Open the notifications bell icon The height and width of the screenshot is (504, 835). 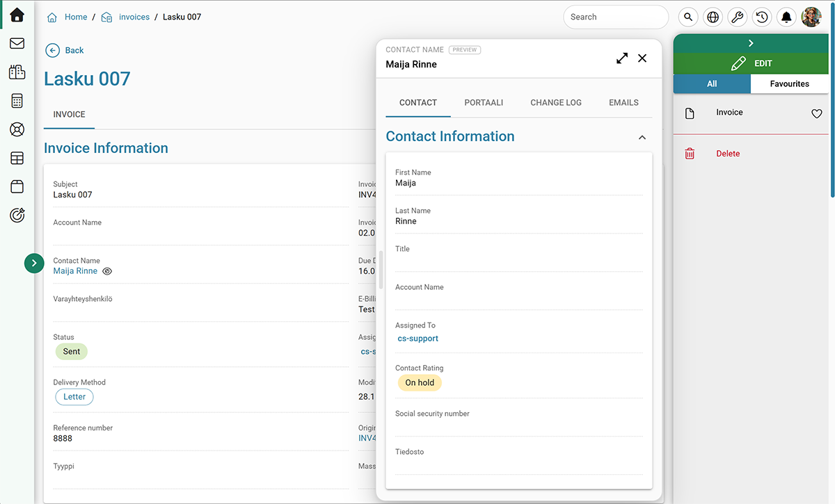click(x=787, y=17)
